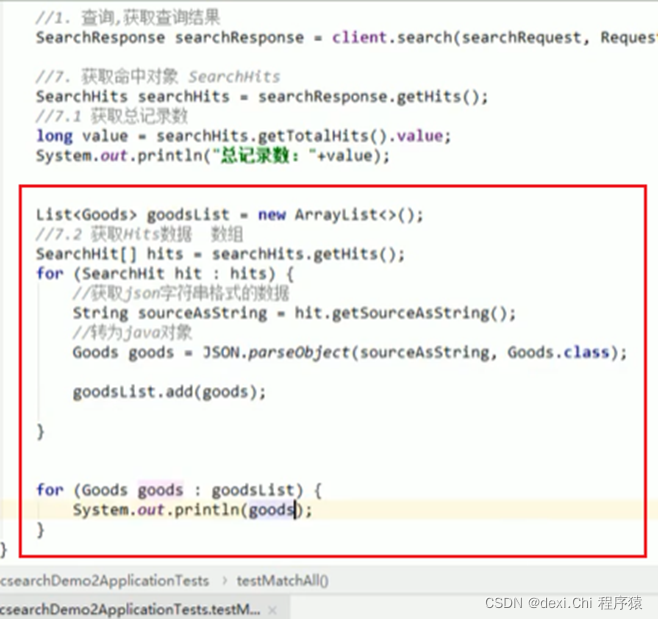The width and height of the screenshot is (658, 619).
Task: Click the 'for (SearchHit hit : hits)' line
Action: click(x=164, y=274)
